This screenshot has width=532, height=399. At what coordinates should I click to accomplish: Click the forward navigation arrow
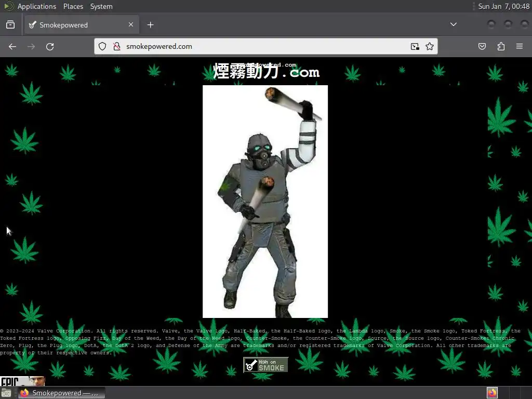pos(31,46)
